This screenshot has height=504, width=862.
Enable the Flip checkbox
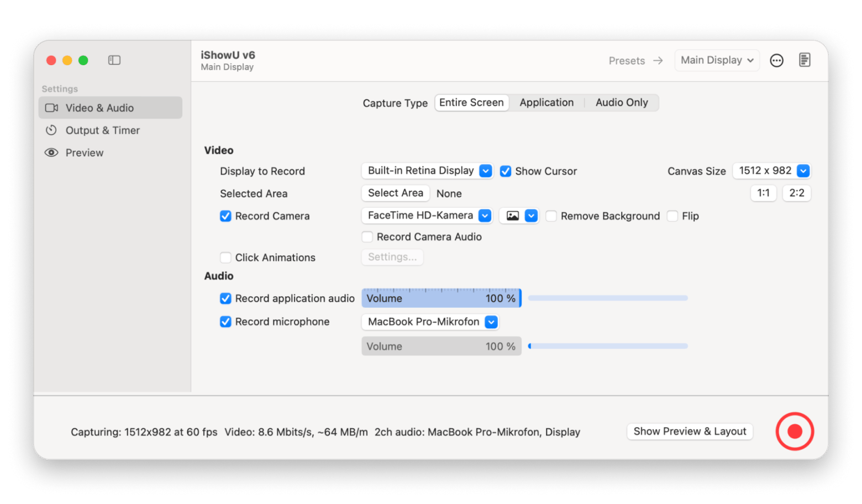coord(672,216)
